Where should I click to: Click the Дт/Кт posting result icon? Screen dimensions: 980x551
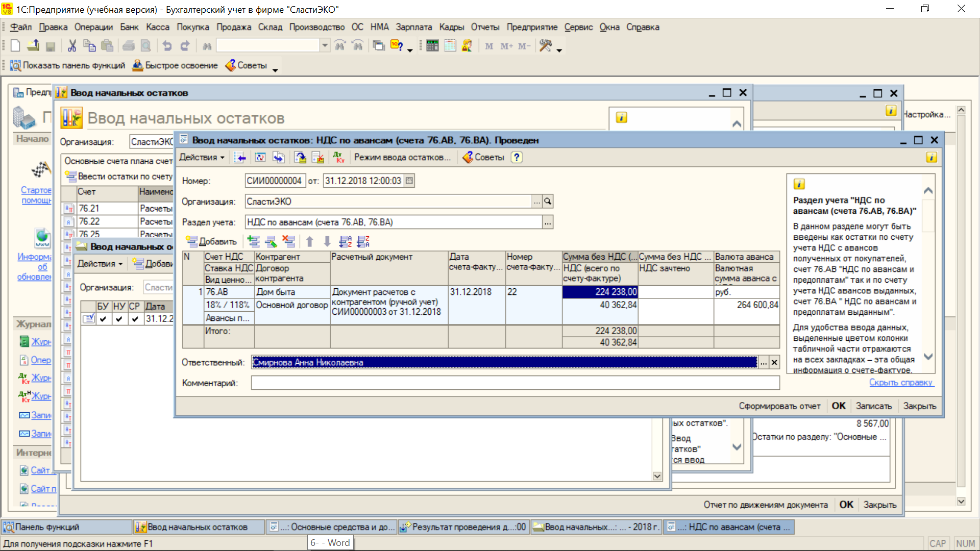point(338,158)
